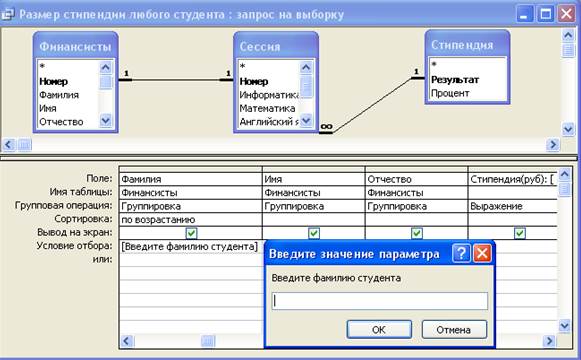Image resolution: width=581 pixels, height=360 pixels.
Task: Select the Фамилия field in Финансисты table
Action: (59, 95)
